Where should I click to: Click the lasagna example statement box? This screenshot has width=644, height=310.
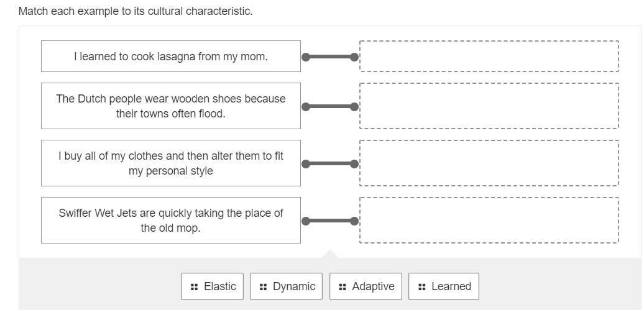pyautogui.click(x=171, y=57)
